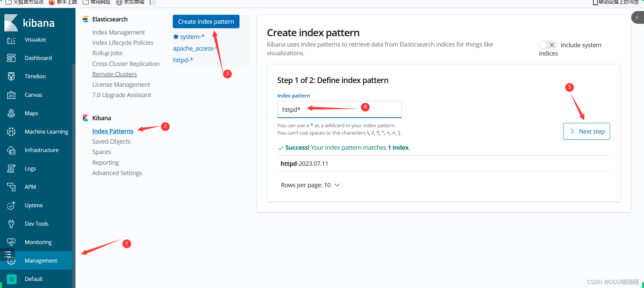Open Saved Objects link
The image size is (644, 288).
tap(111, 141)
